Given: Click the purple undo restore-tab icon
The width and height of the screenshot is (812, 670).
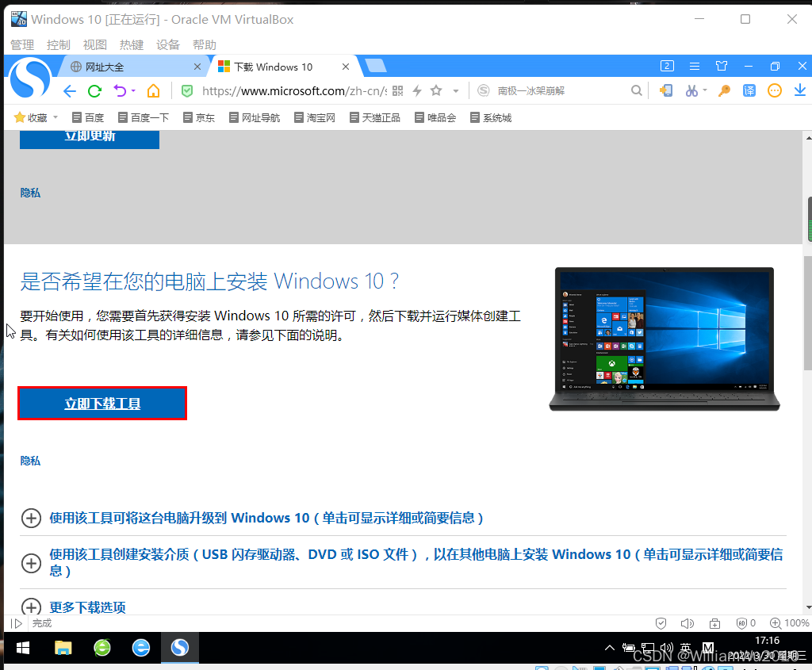Looking at the screenshot, I should [x=120, y=91].
